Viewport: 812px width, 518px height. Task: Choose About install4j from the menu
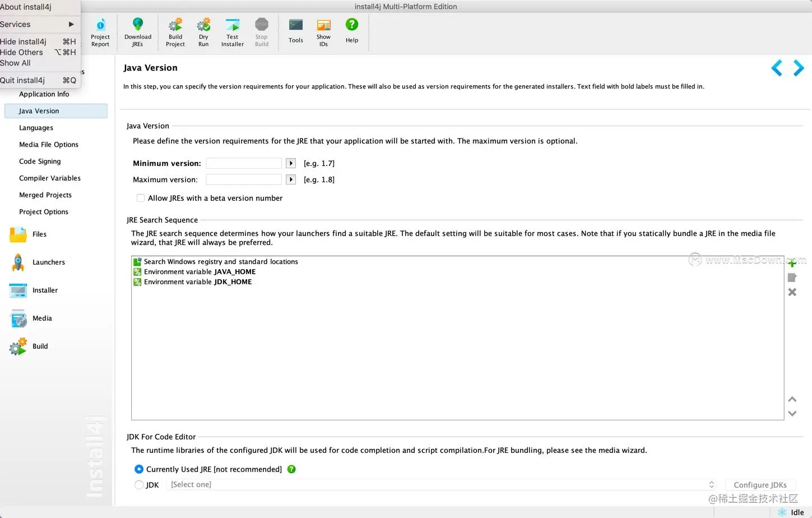39,7
